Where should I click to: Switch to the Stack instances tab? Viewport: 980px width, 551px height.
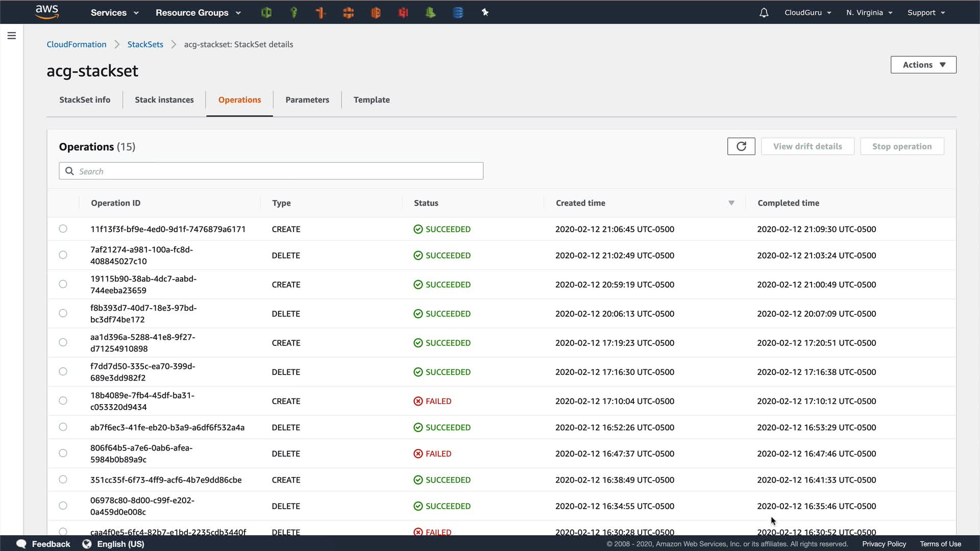click(164, 100)
